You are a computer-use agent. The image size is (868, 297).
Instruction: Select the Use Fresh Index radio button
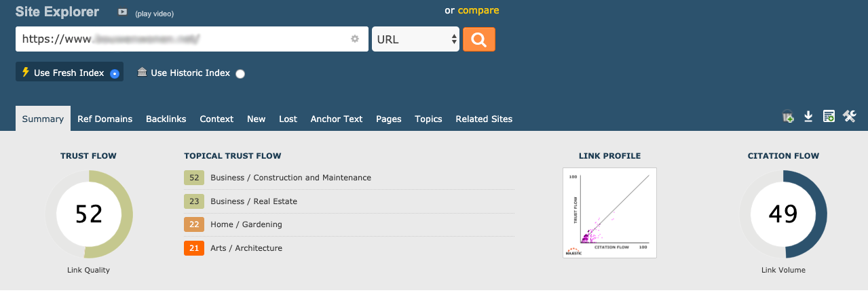[115, 73]
